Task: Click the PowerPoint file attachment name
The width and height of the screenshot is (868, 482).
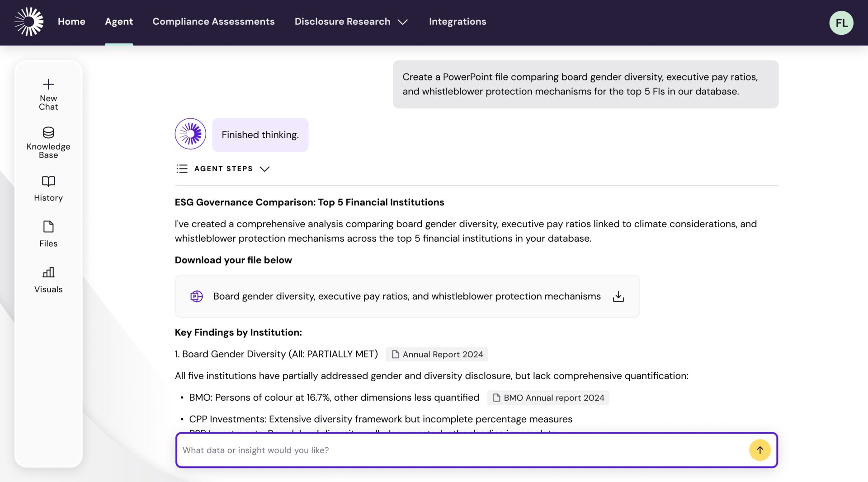Action: [406, 296]
